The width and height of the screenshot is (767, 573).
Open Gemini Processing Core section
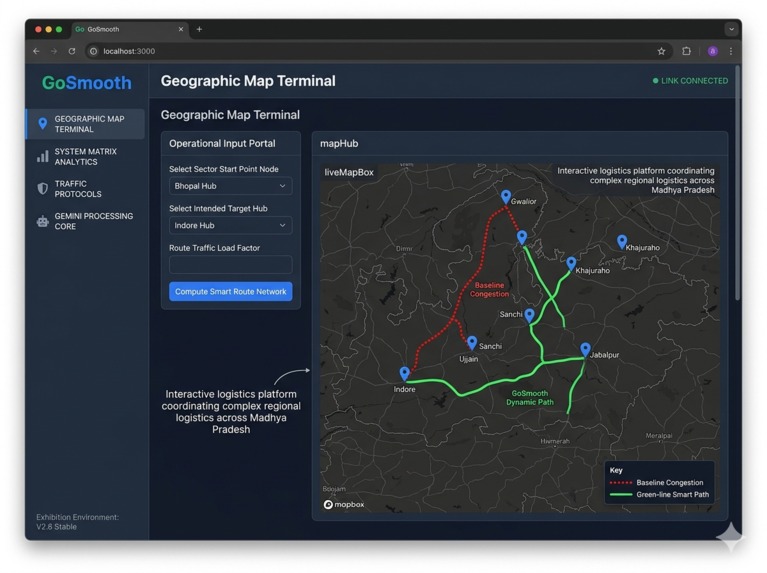[86, 221]
